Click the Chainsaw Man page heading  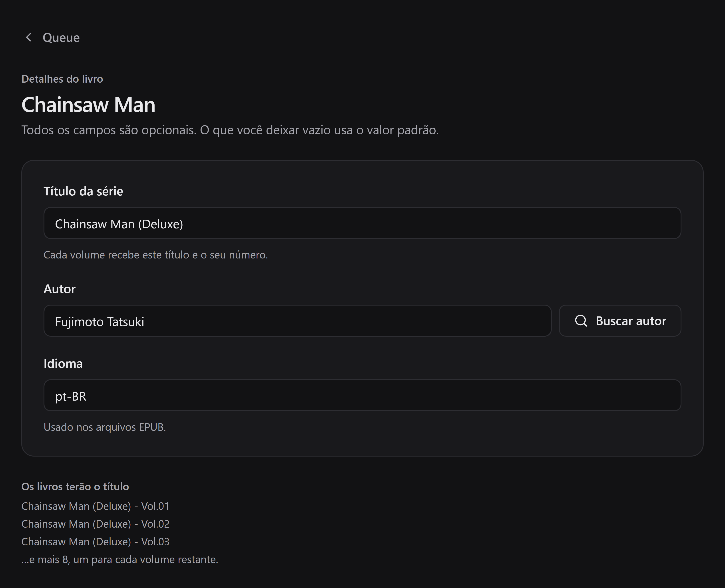tap(88, 105)
